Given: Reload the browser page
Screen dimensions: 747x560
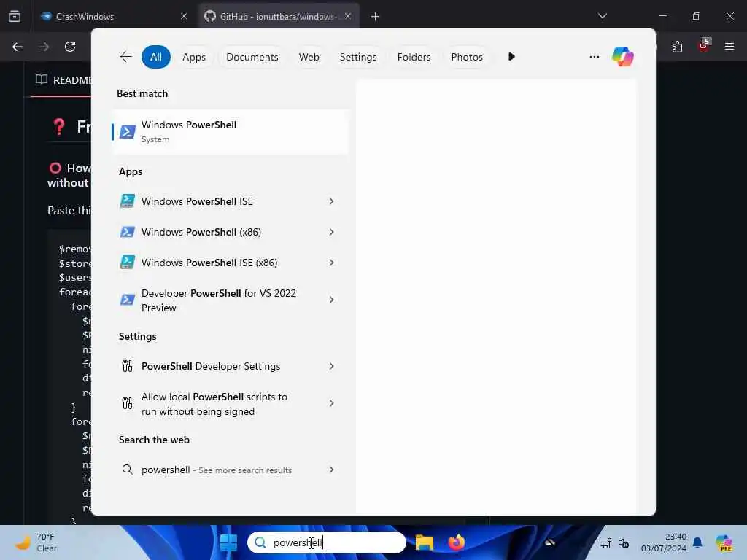Looking at the screenshot, I should point(70,47).
